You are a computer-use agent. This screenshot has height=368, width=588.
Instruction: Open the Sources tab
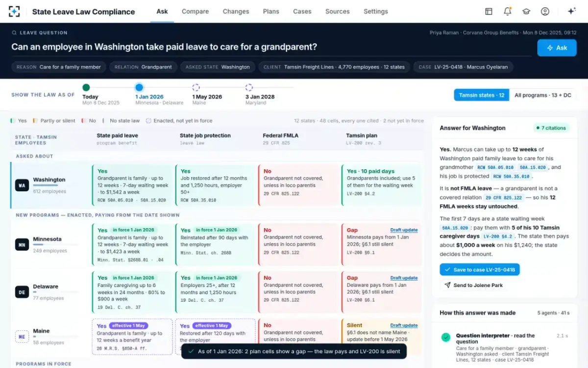338,11
